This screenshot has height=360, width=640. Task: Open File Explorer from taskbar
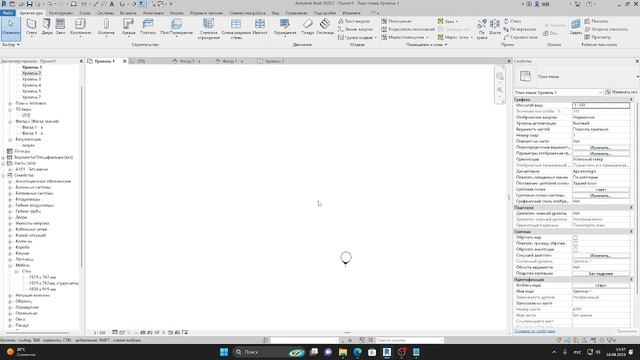point(343,352)
